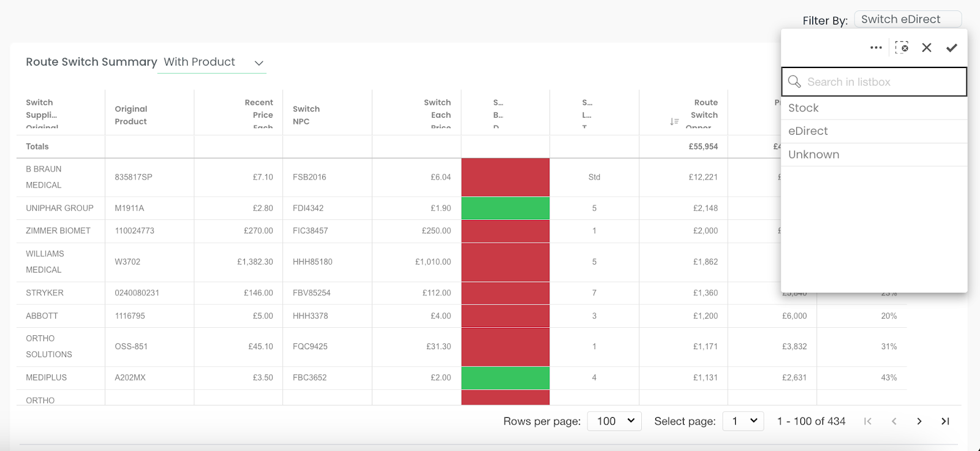Click Switch NPC value FIC38457
The width and height of the screenshot is (980, 451).
click(311, 231)
